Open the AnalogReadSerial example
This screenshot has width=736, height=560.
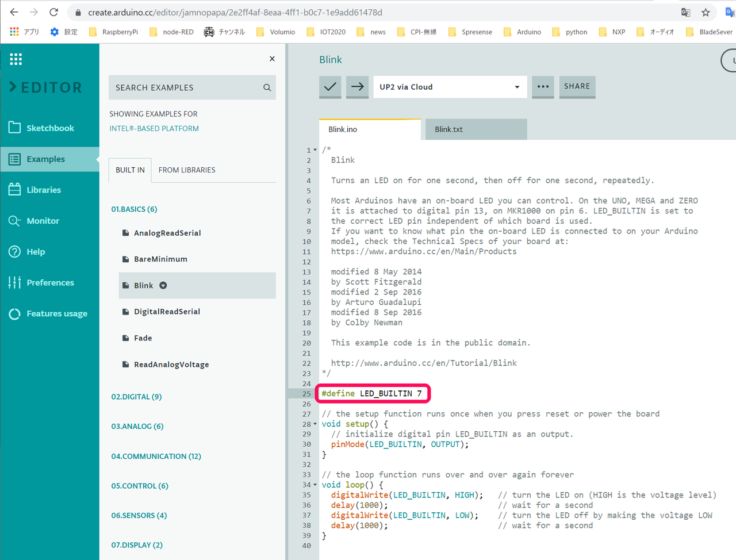pyautogui.click(x=167, y=233)
